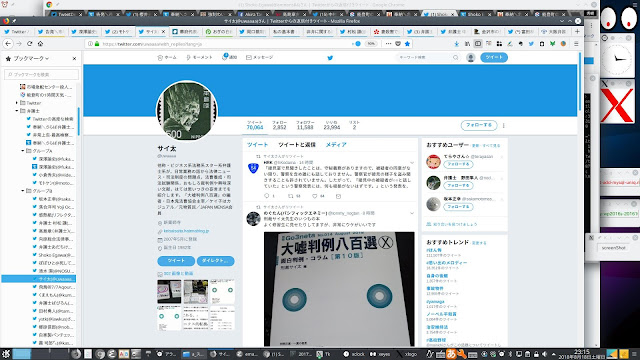640x360 pixels.
Task: Switch to ツイートと返信 tab
Action: click(297, 144)
